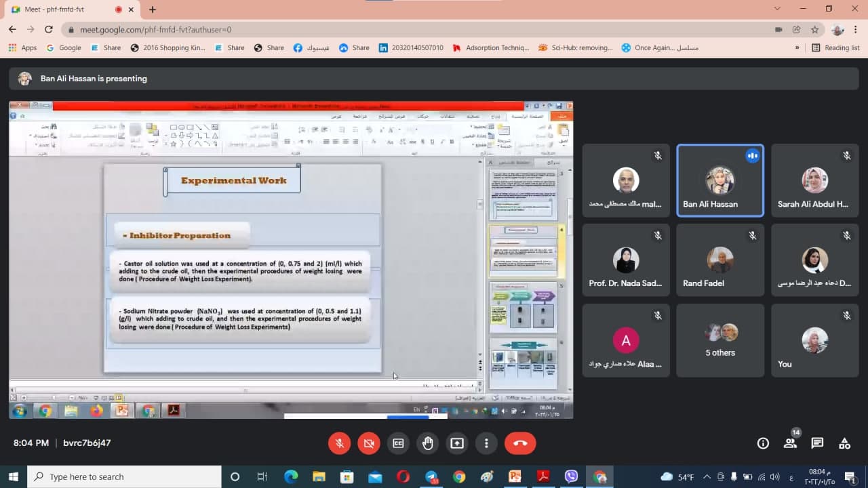Image resolution: width=868 pixels, height=488 pixels.
Task: Open the فيسبوك Facebook bookmark
Action: click(311, 47)
